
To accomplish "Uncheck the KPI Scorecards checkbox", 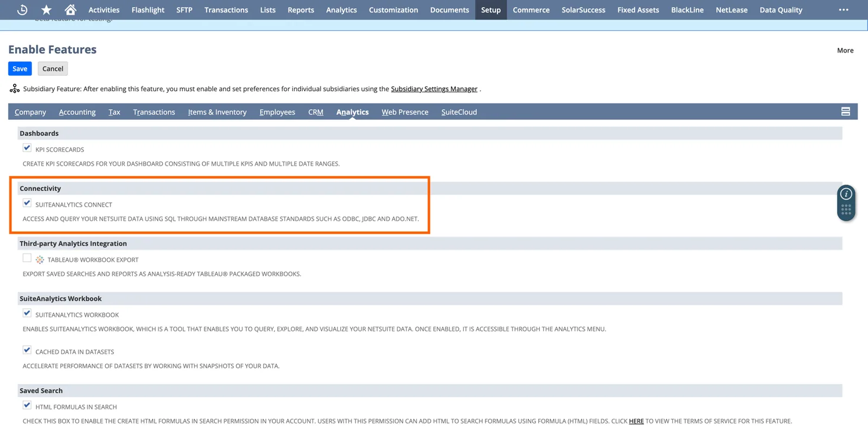I will click(27, 148).
